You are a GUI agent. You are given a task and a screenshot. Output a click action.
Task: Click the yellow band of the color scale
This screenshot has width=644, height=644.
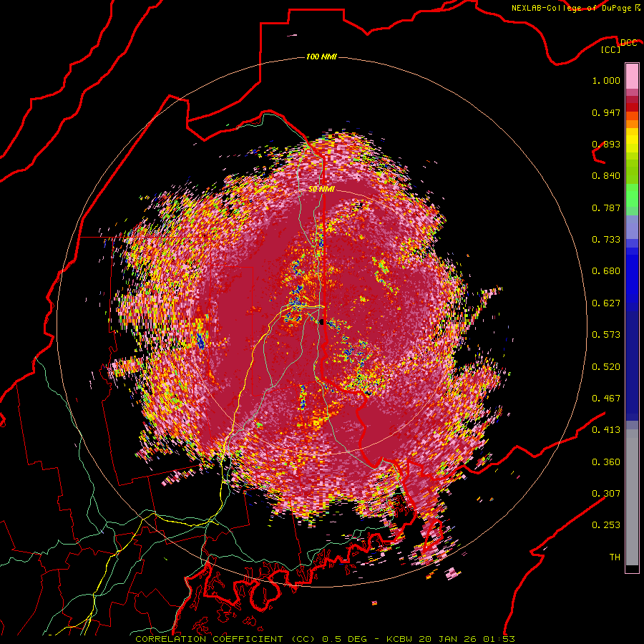(x=632, y=140)
